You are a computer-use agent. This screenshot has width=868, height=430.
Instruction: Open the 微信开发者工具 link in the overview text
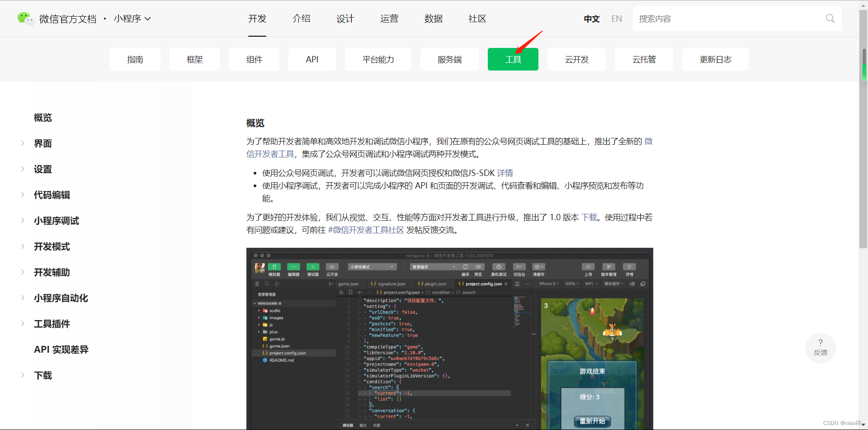(270, 154)
